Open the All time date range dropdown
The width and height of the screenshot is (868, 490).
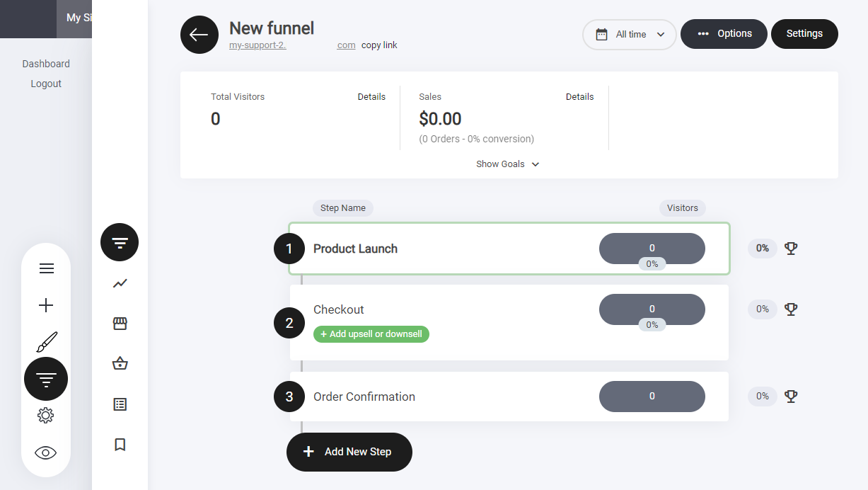(630, 34)
